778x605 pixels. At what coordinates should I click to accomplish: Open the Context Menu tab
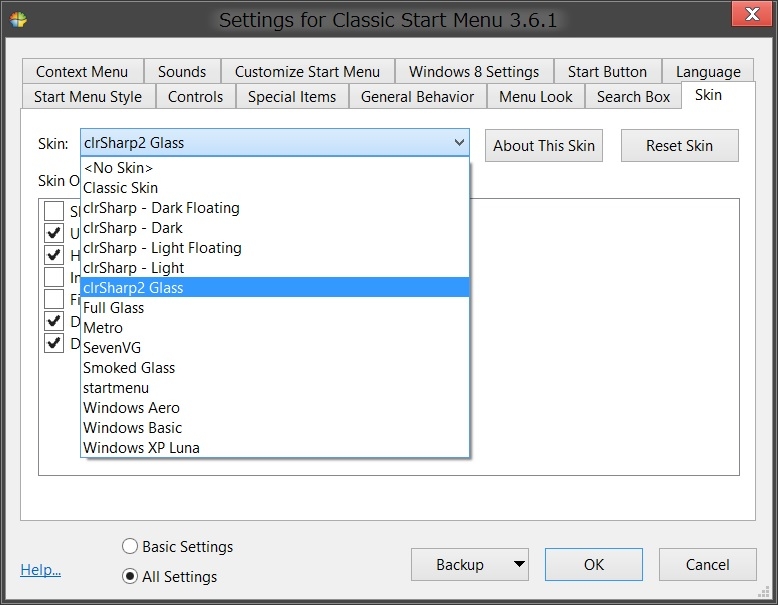[82, 71]
